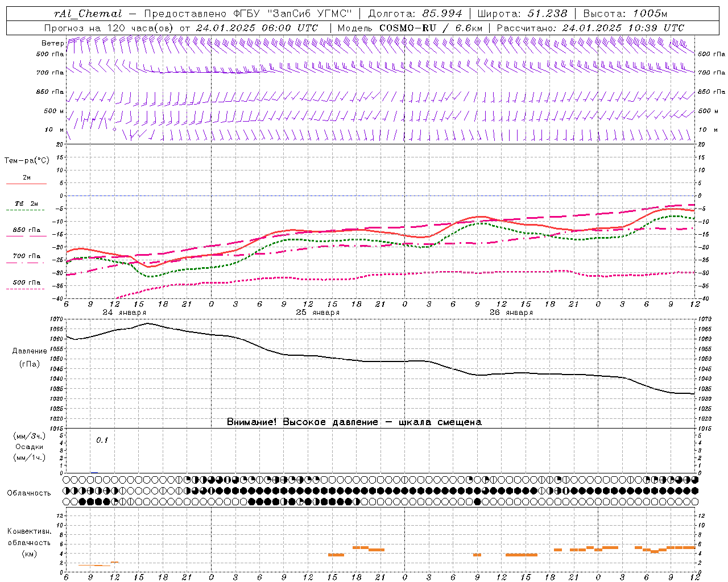Click the Долгота: 85.994 header field

[415, 14]
